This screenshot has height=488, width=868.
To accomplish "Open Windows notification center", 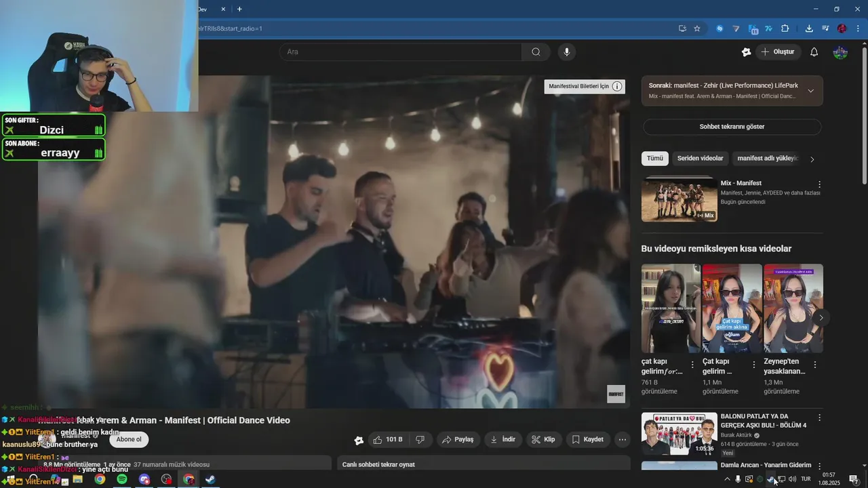I will (854, 479).
